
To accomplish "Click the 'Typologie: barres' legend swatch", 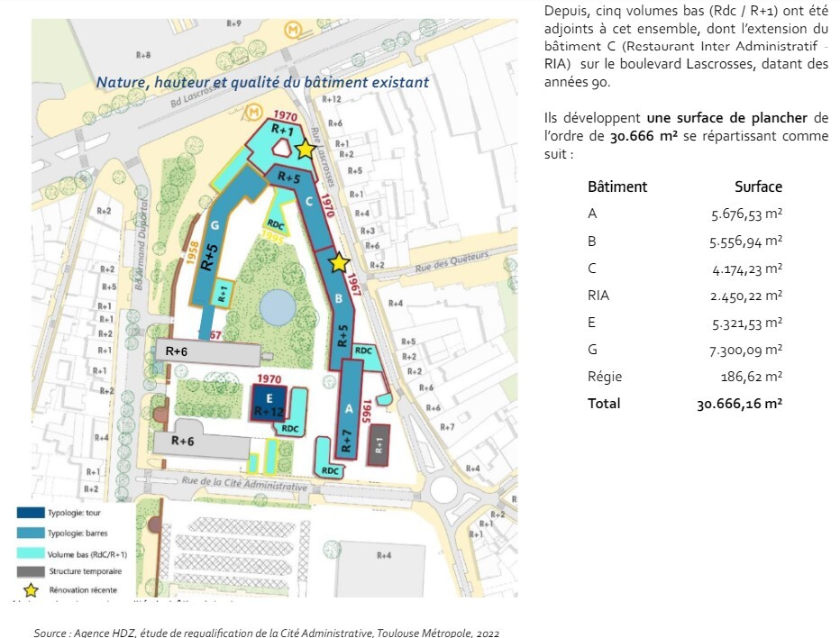I will pyautogui.click(x=31, y=533).
